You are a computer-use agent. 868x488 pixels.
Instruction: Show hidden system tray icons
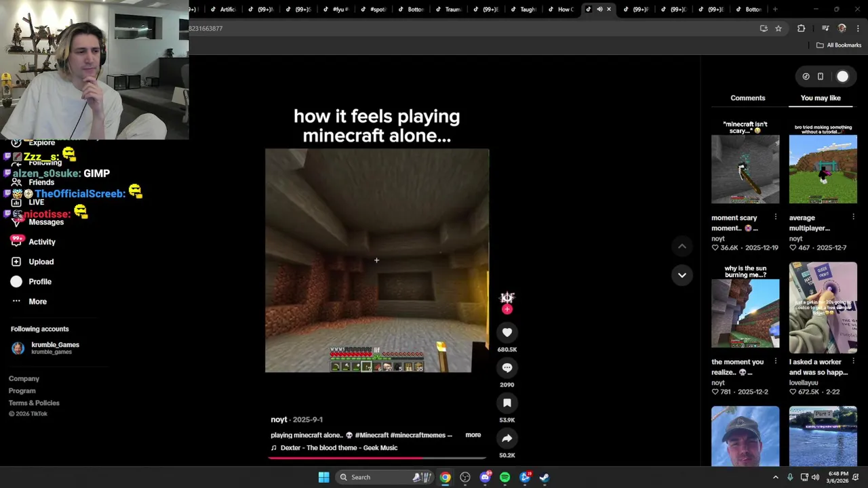[x=776, y=477]
